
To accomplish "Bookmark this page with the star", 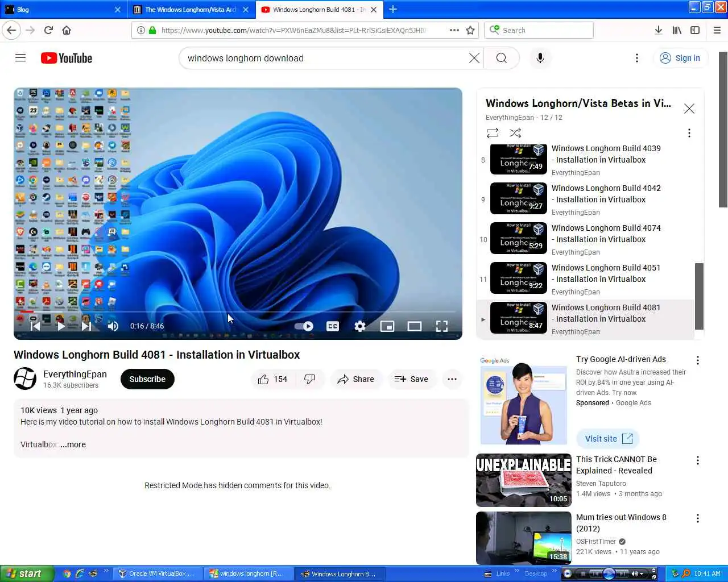I will 470,30.
